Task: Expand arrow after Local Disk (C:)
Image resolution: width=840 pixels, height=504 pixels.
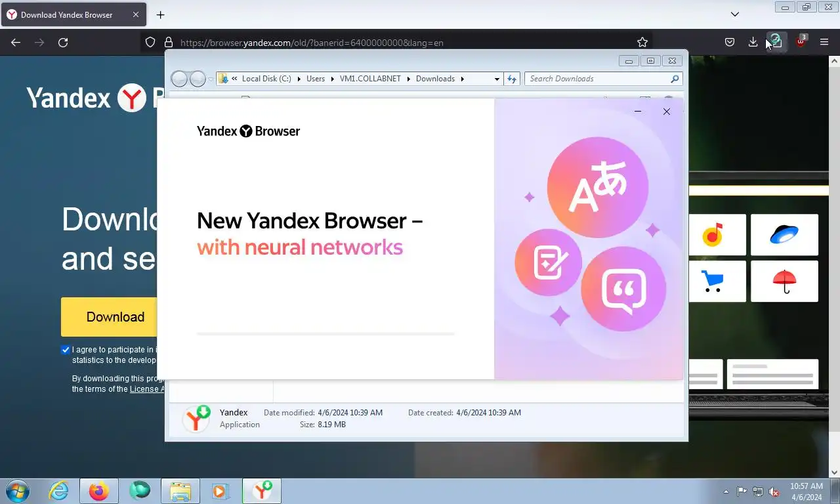Action: click(x=299, y=79)
